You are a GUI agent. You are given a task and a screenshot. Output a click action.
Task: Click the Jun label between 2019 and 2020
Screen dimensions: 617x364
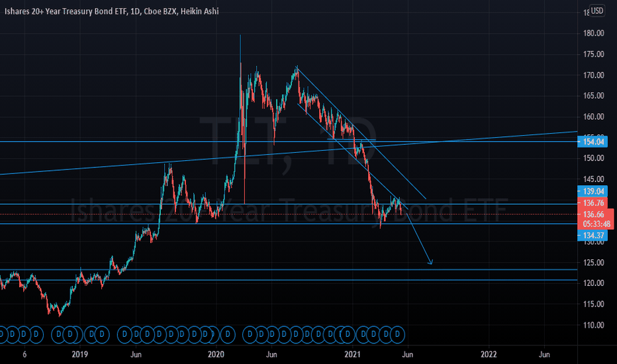point(136,355)
